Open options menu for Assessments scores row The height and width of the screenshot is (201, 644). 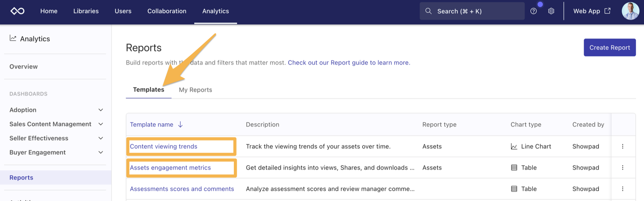coord(623,189)
